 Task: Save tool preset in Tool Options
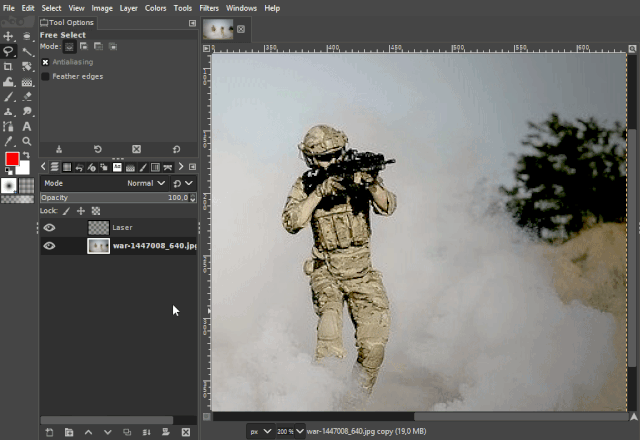coord(59,149)
